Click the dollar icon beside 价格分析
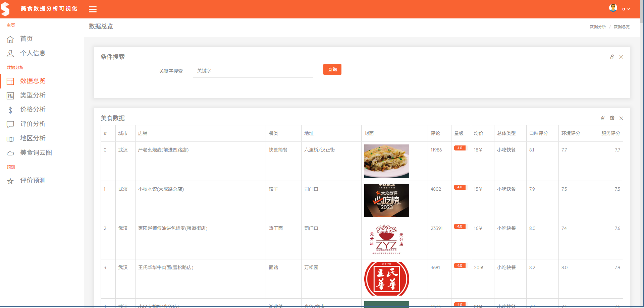This screenshot has width=644, height=308. (10, 110)
